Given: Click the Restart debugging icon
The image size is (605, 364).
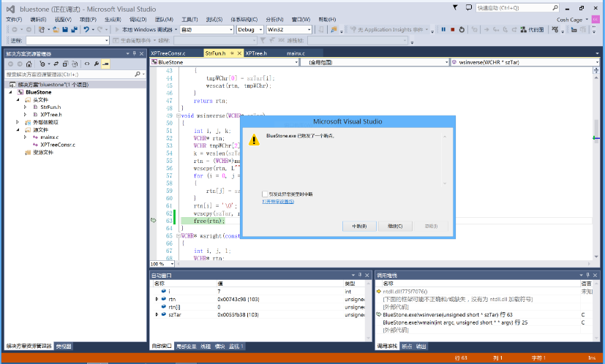Looking at the screenshot, I should pyautogui.click(x=462, y=29).
